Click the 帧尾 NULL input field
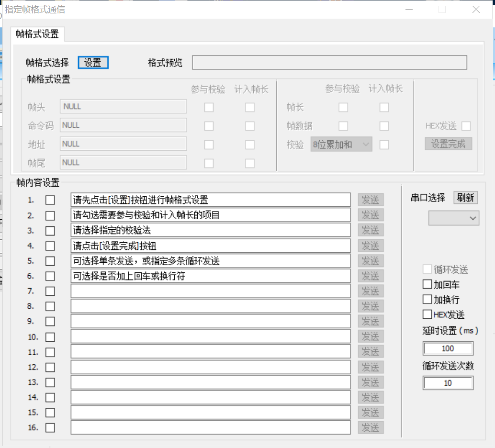 point(124,163)
